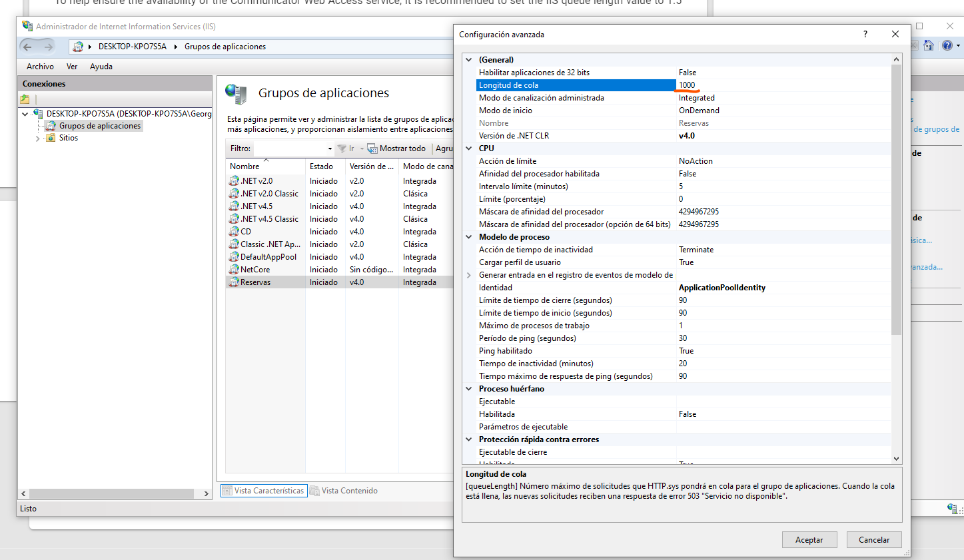This screenshot has height=560, width=964.
Task: Select Habilitar aplicaciones de 32 bits property
Action: 683,73
